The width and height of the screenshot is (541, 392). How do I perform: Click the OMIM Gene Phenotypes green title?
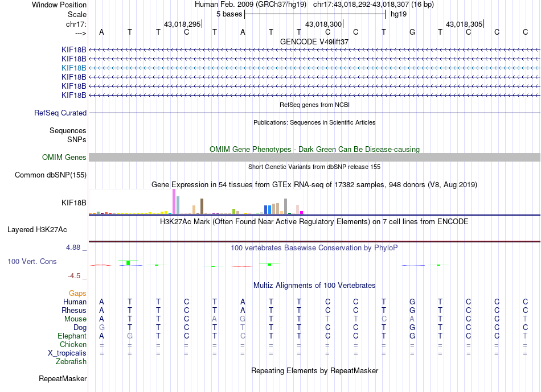[x=314, y=149]
